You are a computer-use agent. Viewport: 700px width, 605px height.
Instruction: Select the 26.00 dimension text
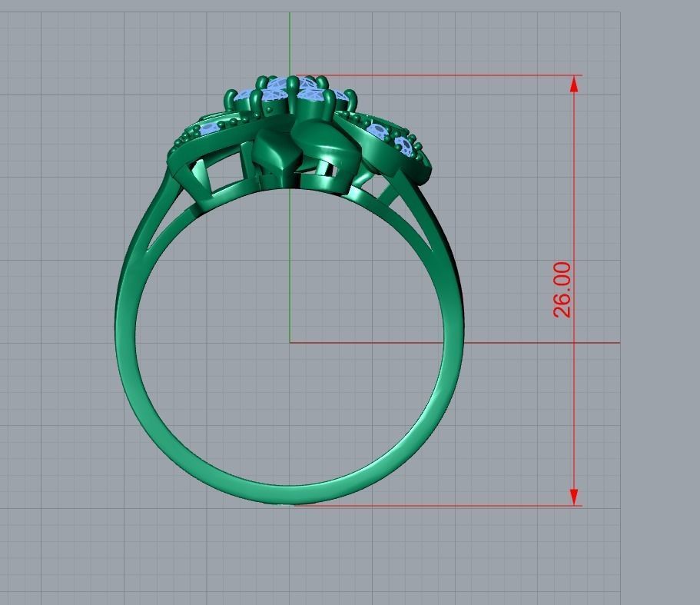coord(562,290)
